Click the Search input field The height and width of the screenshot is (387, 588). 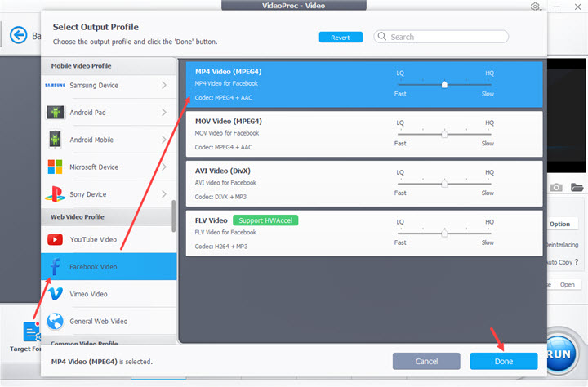[x=441, y=37]
